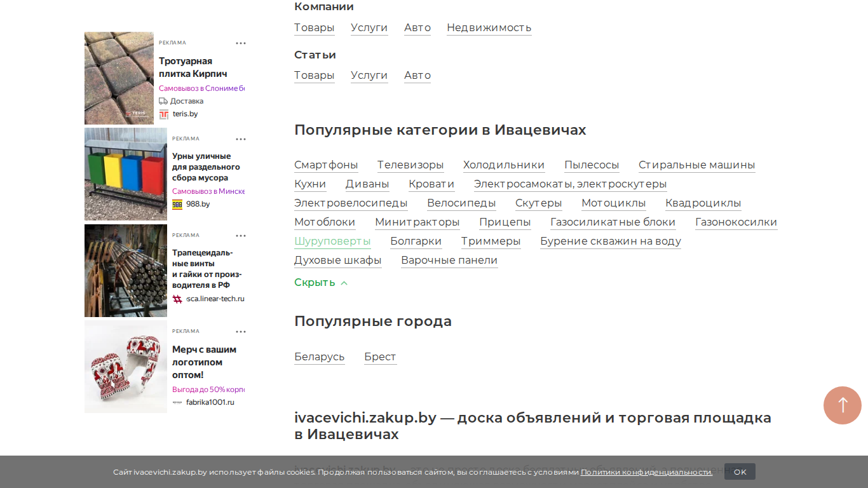The height and width of the screenshot is (488, 868).
Task: Open Трапецеидальные винты и гайки ad
Action: point(207,269)
